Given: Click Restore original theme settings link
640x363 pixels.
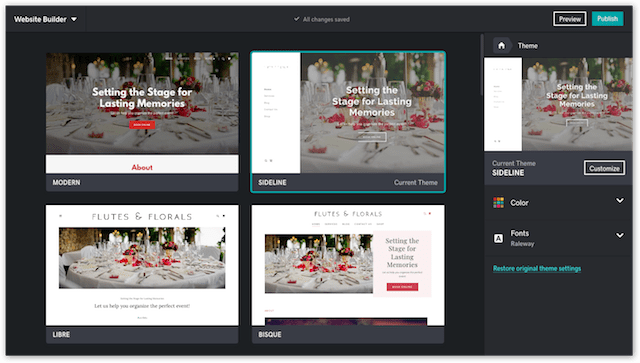Looking at the screenshot, I should click(537, 268).
